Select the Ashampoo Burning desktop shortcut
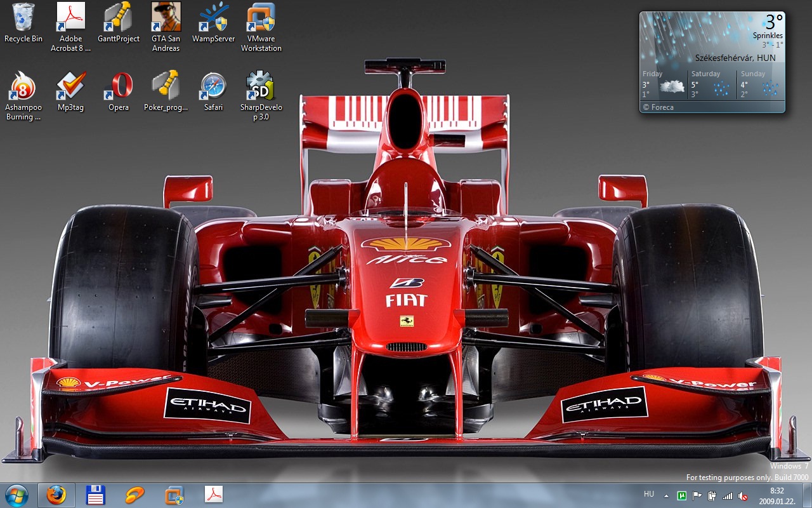The height and width of the screenshot is (508, 812). 23,96
